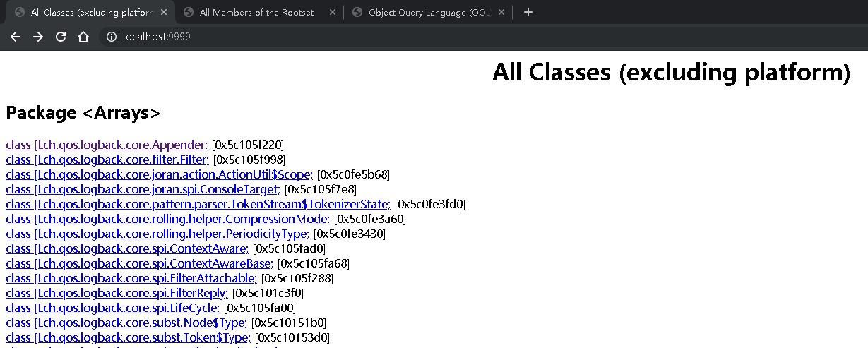The image size is (868, 348).
Task: Click the site information icon
Action: click(112, 37)
